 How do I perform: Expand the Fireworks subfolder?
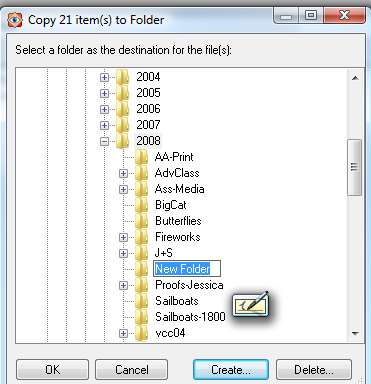click(x=123, y=237)
